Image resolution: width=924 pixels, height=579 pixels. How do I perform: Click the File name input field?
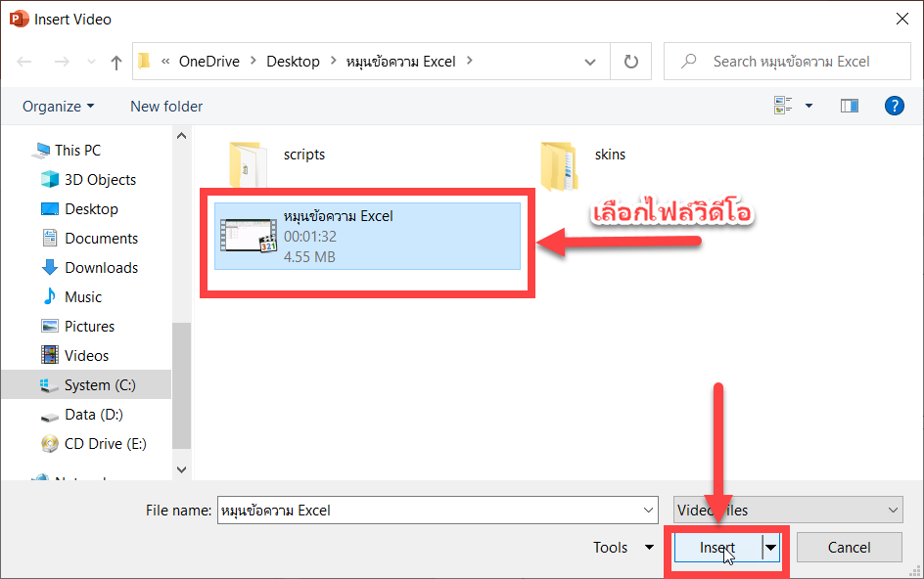click(430, 511)
